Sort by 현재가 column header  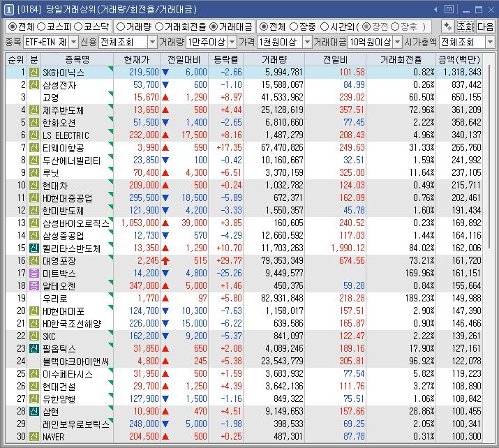tap(137, 59)
